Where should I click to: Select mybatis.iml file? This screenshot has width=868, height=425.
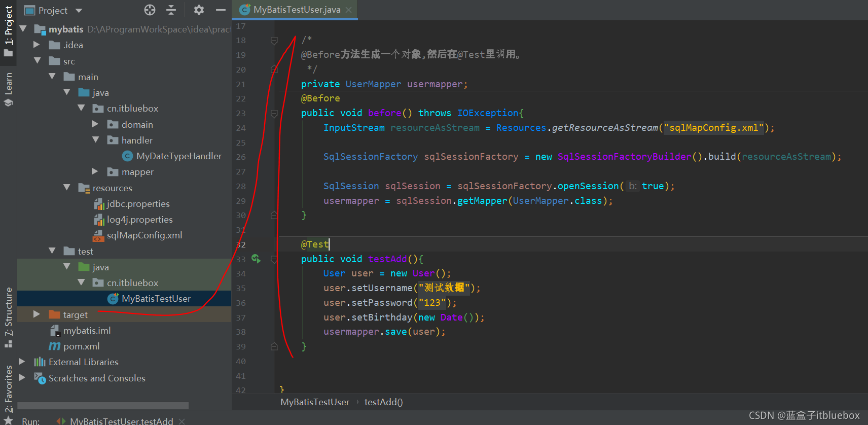click(87, 331)
